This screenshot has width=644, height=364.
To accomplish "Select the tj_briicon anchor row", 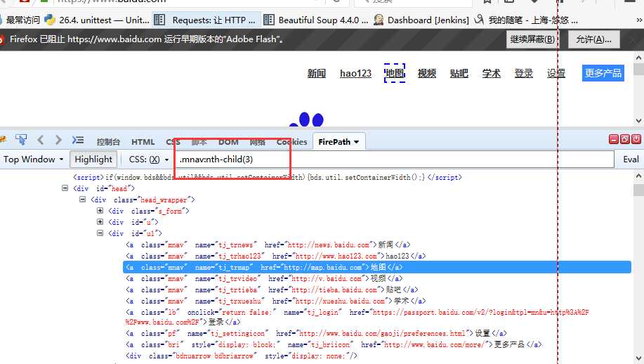I will click(x=334, y=344).
